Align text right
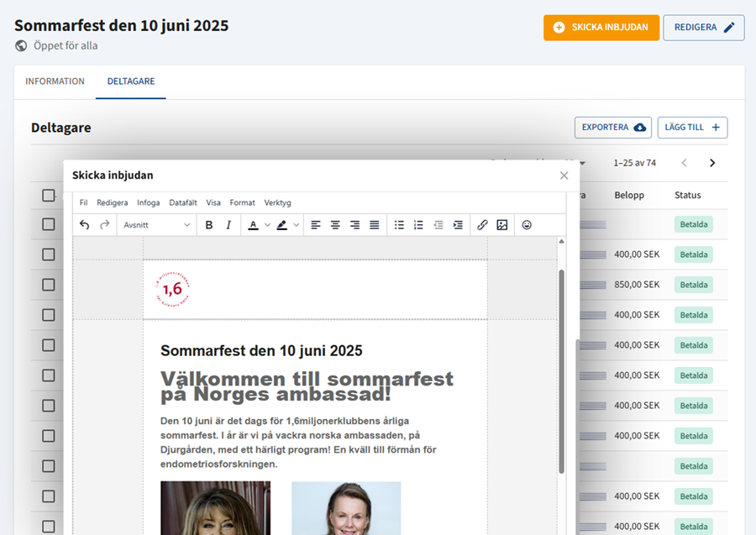This screenshot has height=535, width=756. click(354, 225)
